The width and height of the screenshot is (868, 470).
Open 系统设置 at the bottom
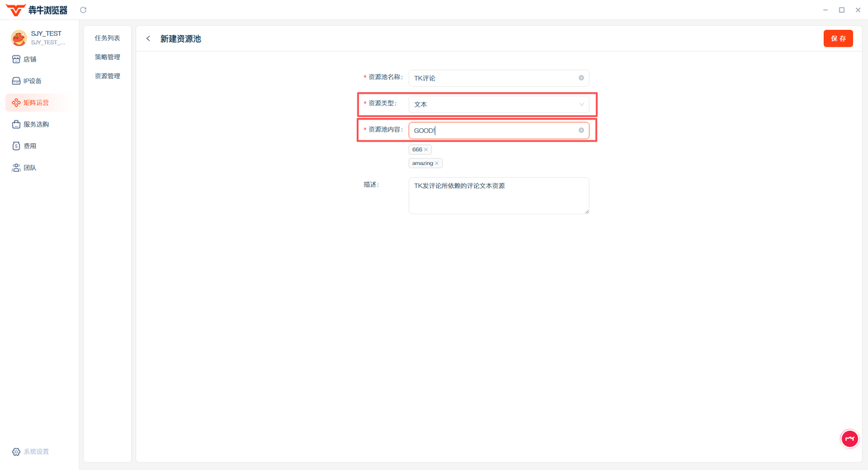[x=35, y=452]
